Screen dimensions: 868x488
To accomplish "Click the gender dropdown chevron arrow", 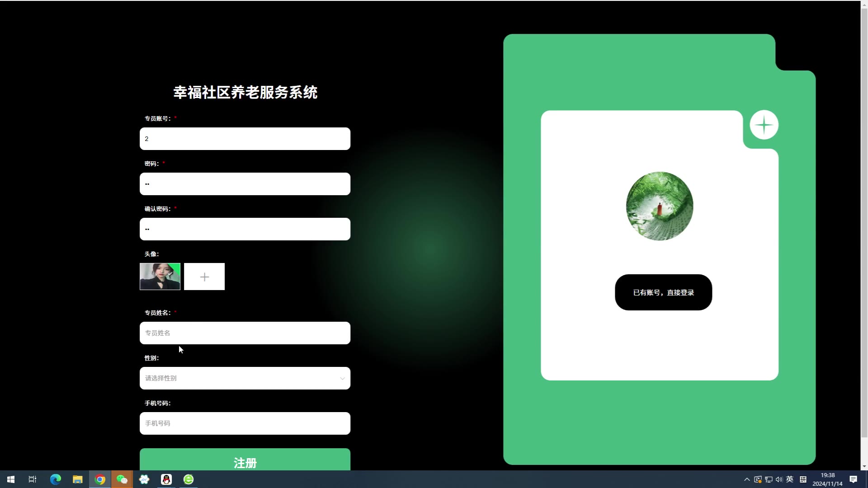I will click(x=342, y=379).
